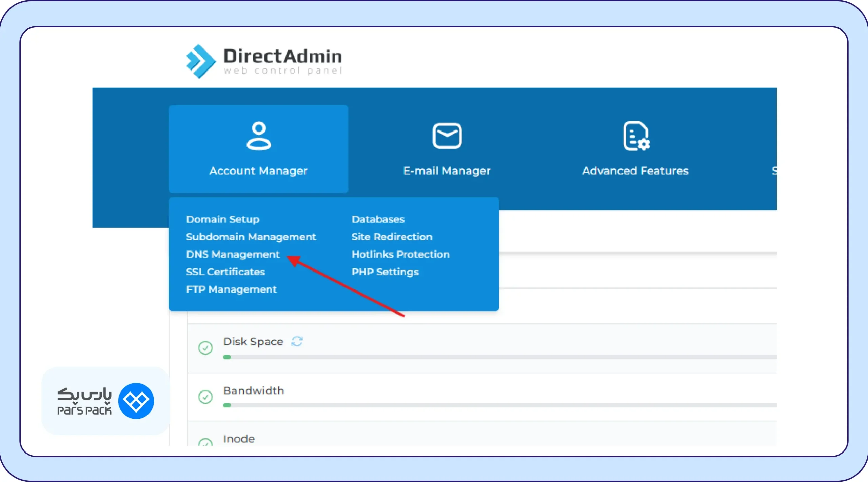Select Subdomain Management menu entry
The image size is (868, 482).
click(251, 237)
